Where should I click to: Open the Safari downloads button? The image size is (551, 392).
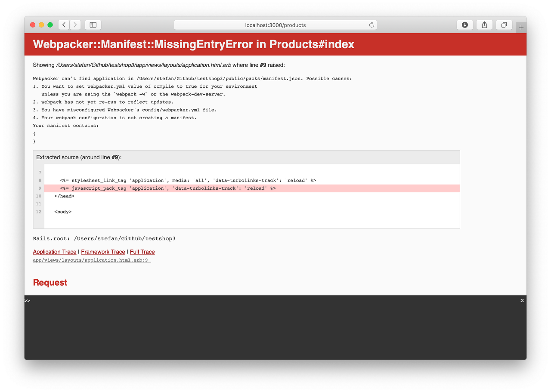tap(465, 25)
